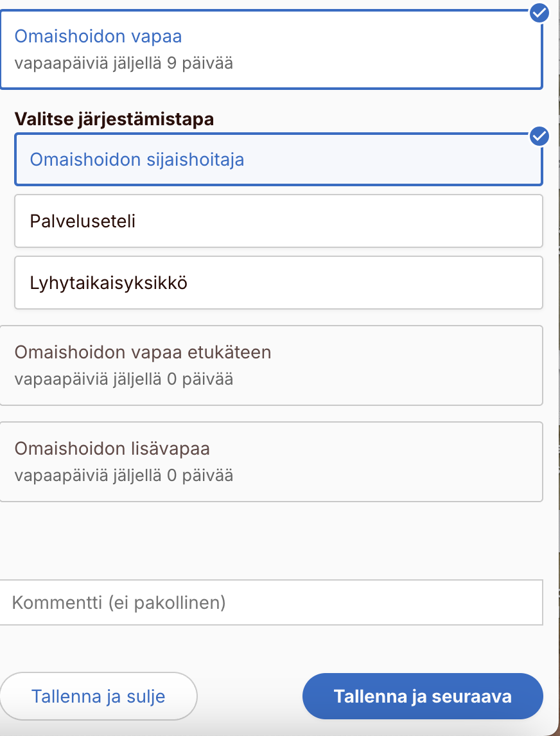Click remaining days text under Omaishoidon lisävapaa
This screenshot has height=736, width=560.
[123, 475]
